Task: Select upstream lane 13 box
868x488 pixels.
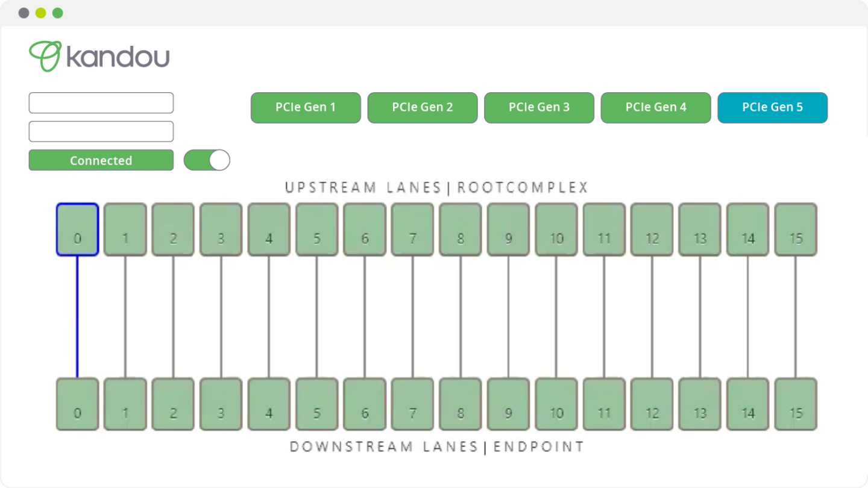Action: click(700, 230)
